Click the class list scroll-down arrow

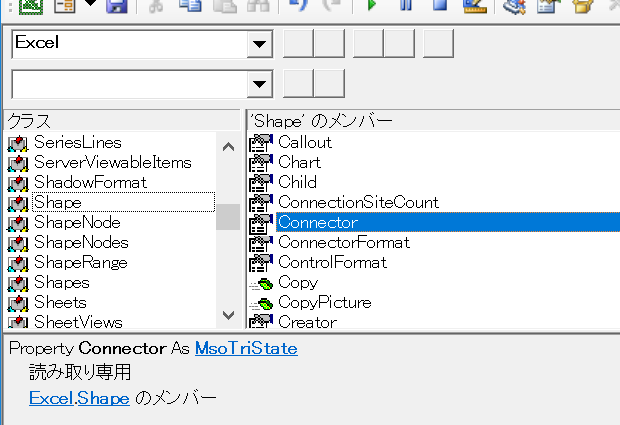coord(228,315)
